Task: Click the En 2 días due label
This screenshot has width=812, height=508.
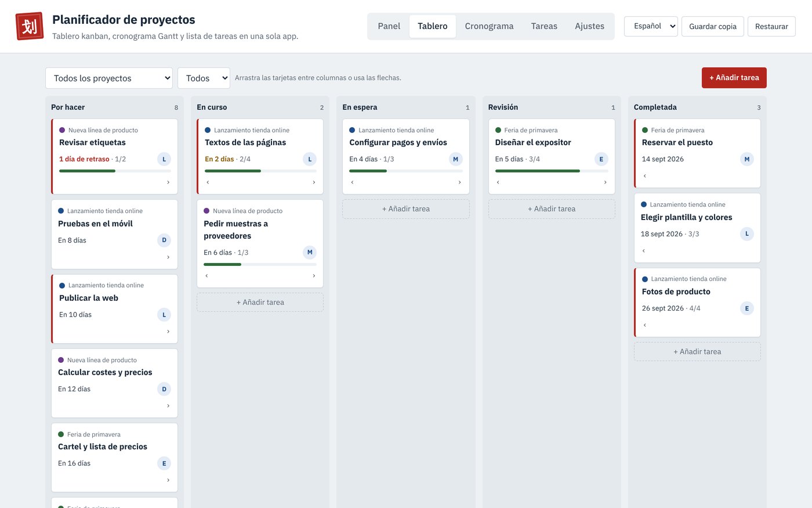Action: (x=219, y=159)
